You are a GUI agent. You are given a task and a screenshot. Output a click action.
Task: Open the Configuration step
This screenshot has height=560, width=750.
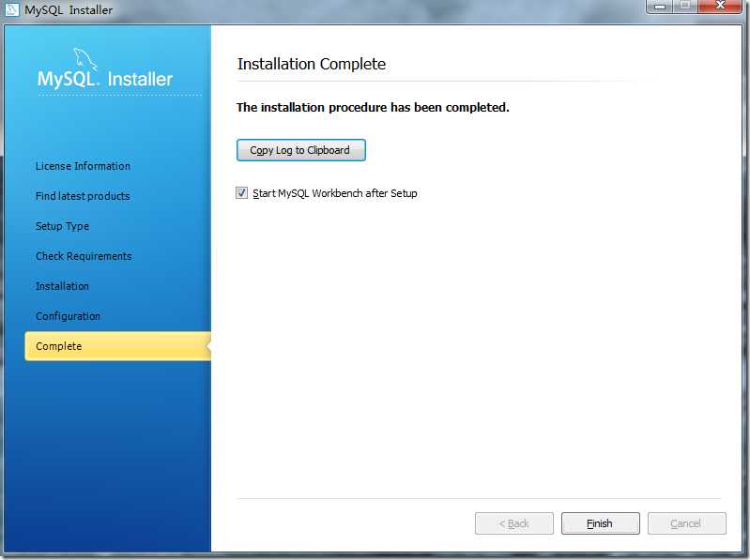[x=68, y=316]
